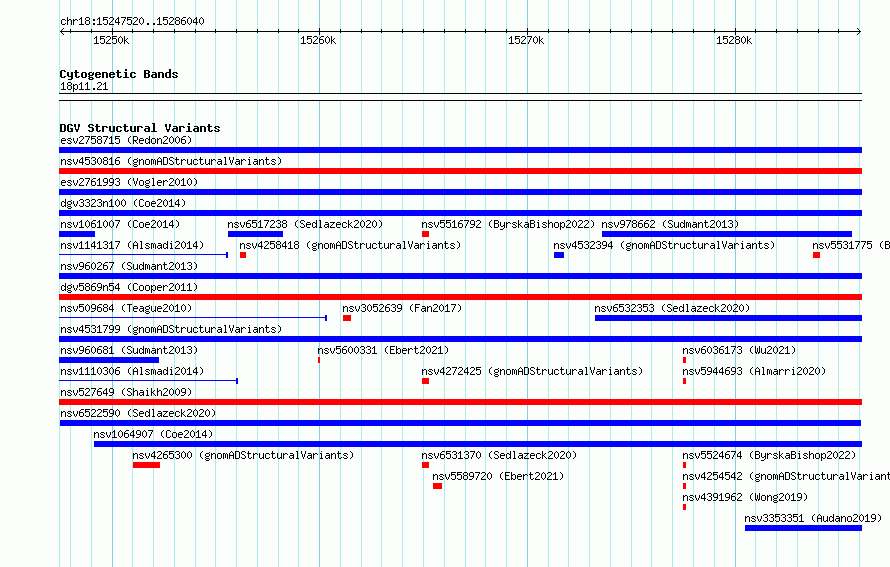Open nsv5516792 (ByrskaBishop2022) label
The width and height of the screenshot is (890, 567).
click(x=508, y=224)
